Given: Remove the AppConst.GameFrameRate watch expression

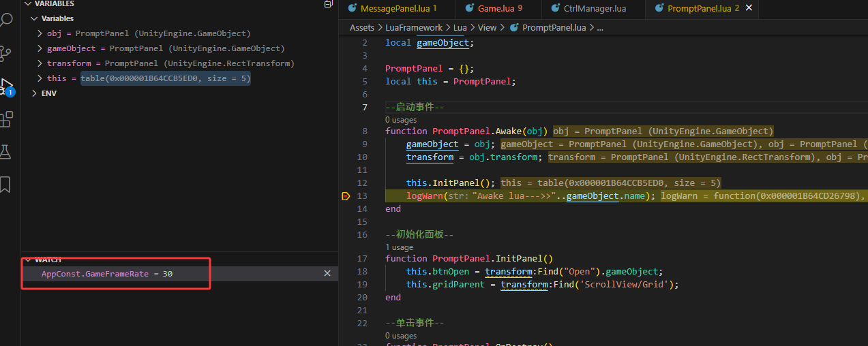Looking at the screenshot, I should pyautogui.click(x=327, y=273).
